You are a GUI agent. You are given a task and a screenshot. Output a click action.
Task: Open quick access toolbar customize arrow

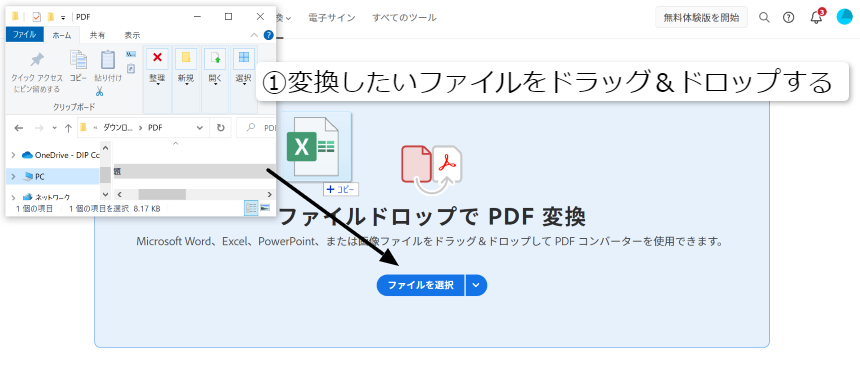click(x=63, y=18)
